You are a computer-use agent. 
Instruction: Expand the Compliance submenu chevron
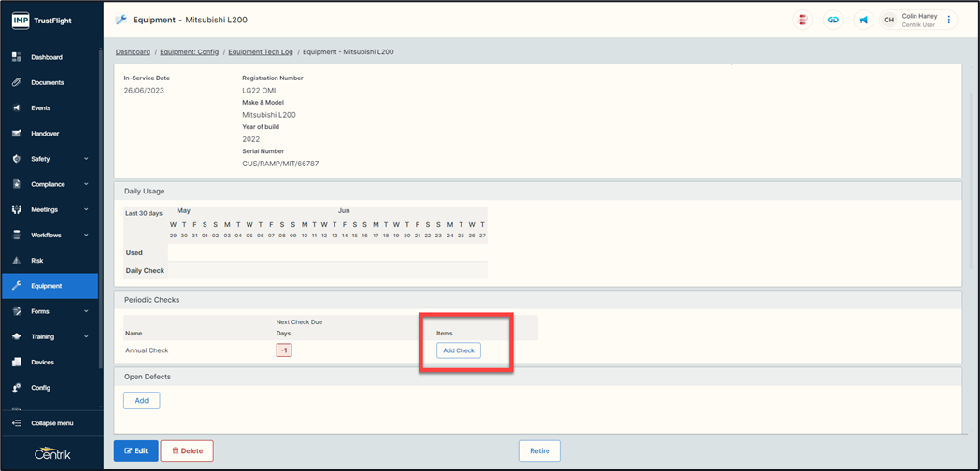point(86,184)
